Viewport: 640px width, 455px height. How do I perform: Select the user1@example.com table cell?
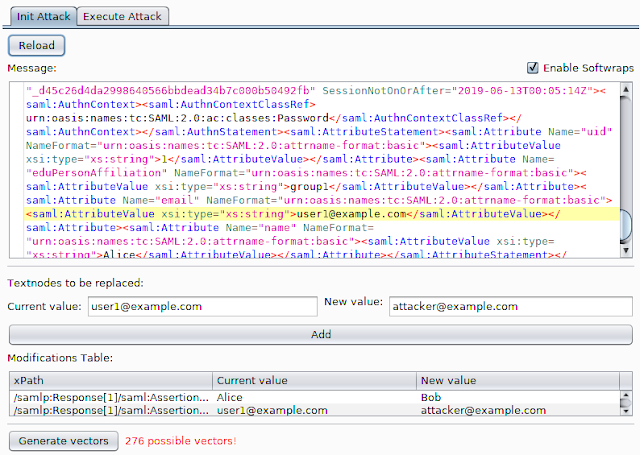click(x=314, y=410)
